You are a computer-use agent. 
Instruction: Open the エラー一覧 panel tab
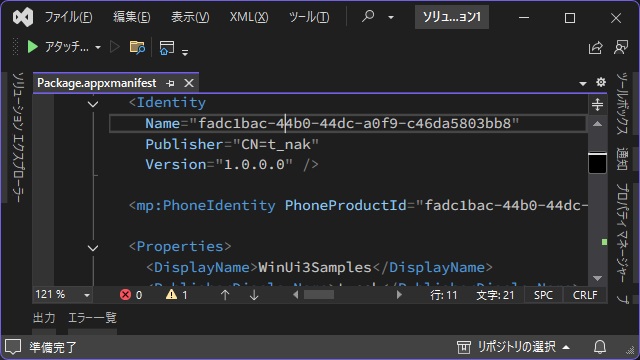(x=92, y=318)
